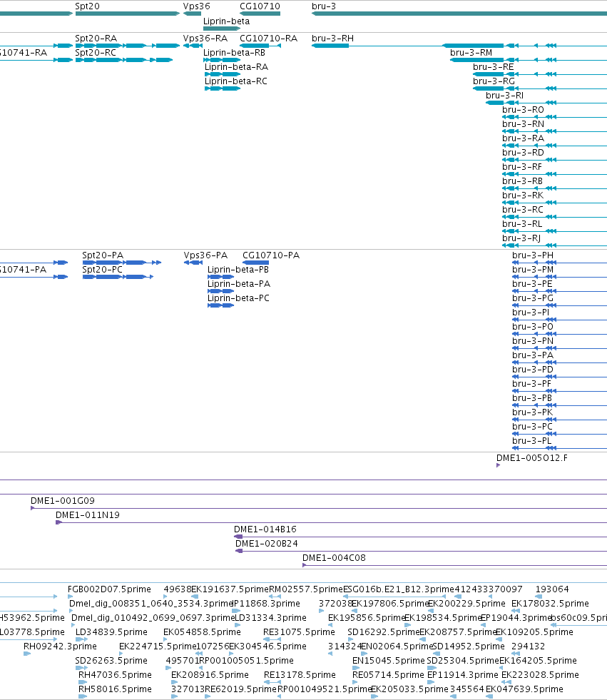This screenshot has width=607, height=700.
Task: Select transcript bru-3-RF
Action: [x=521, y=167]
